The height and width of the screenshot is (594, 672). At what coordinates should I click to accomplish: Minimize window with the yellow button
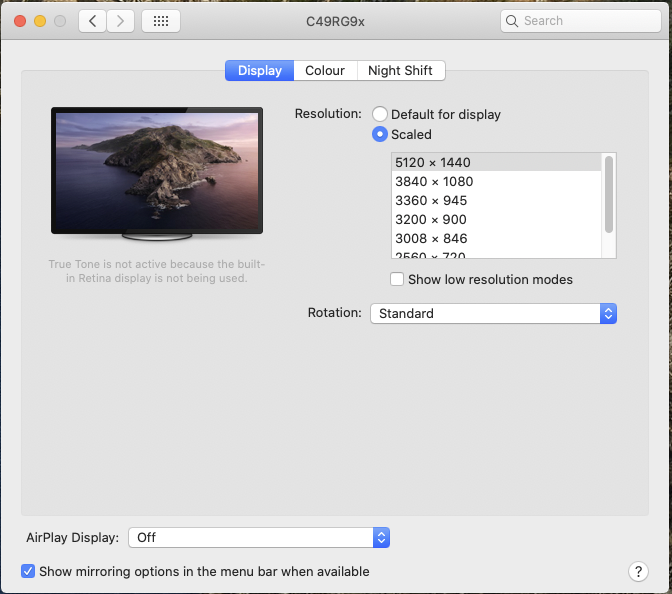[40, 21]
